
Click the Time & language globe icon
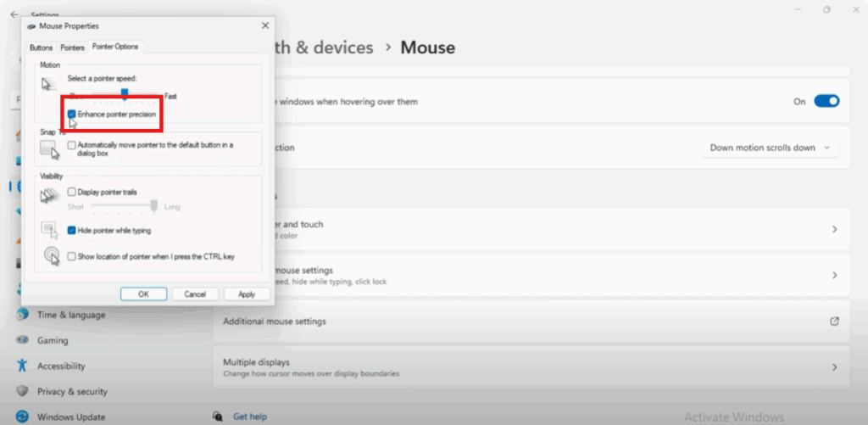(x=22, y=315)
